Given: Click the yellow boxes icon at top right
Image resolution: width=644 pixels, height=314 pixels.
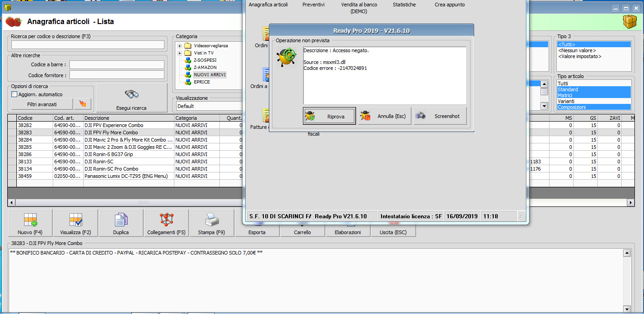Looking at the screenshot, I should point(629,21).
